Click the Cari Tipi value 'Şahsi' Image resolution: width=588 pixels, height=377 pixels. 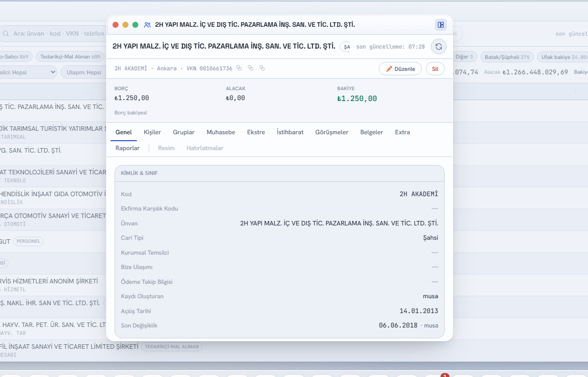430,238
